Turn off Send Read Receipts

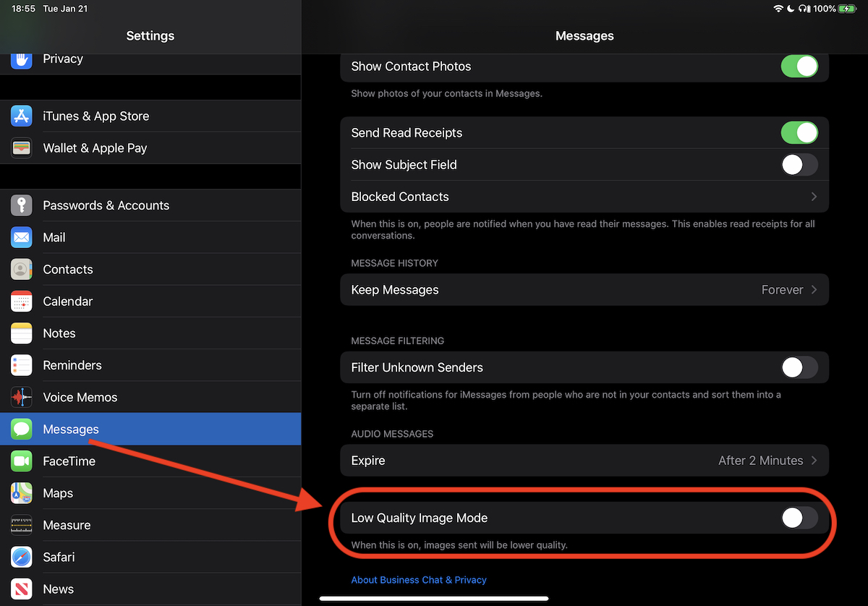click(x=799, y=133)
